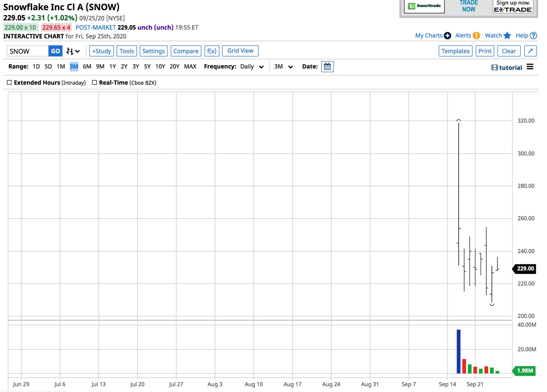
Task: Select the 6M range
Action: [x=87, y=66]
